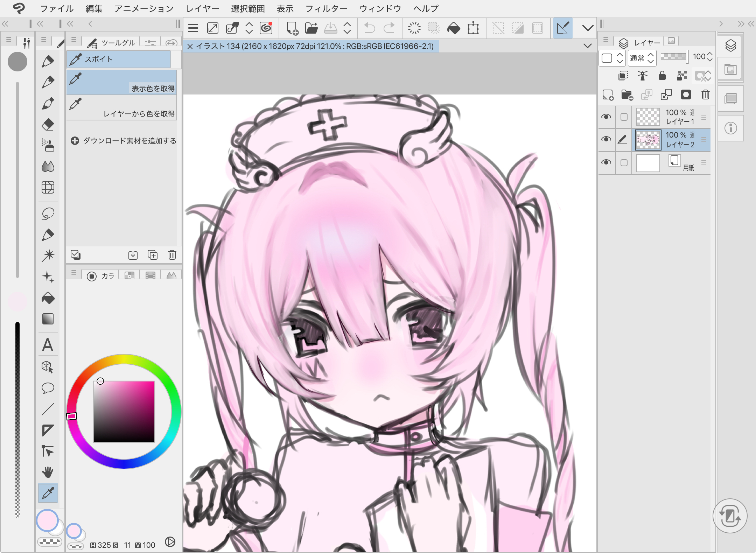Image resolution: width=756 pixels, height=553 pixels.
Task: Open the レイヤー menu in menu bar
Action: [202, 8]
